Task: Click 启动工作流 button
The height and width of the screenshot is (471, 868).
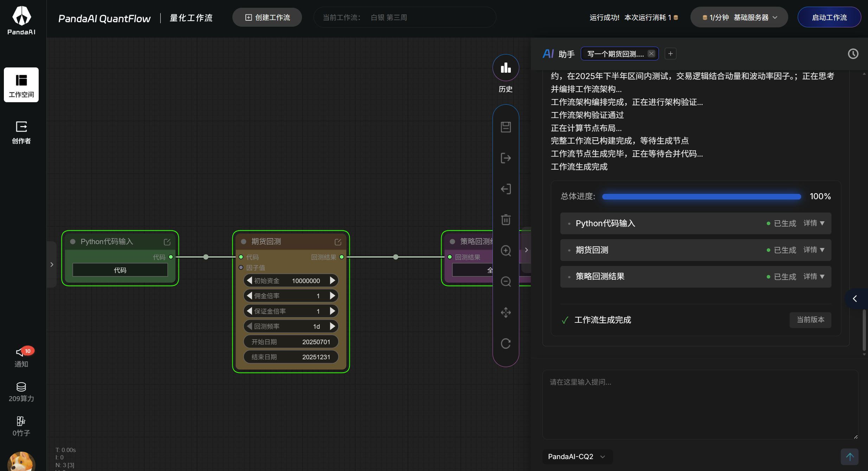Action: 829,18
